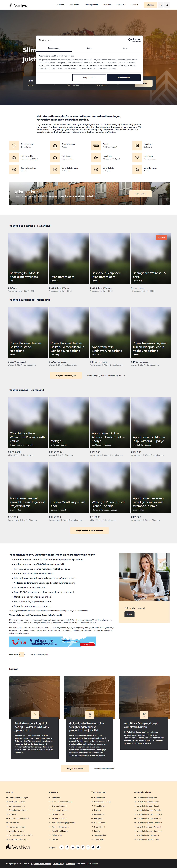Switch to the Details cookie tab
This screenshot has height=868, width=177.
(90, 48)
